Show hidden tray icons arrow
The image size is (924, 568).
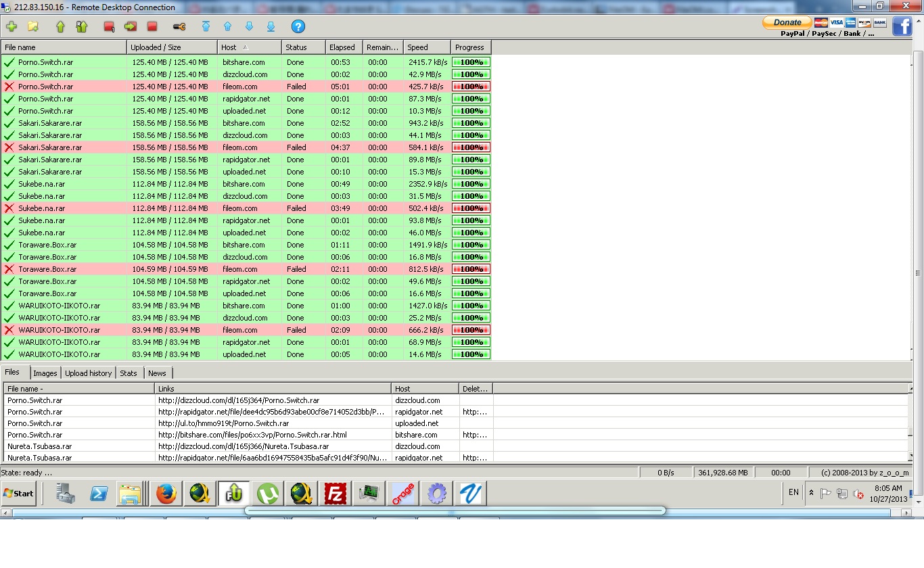pos(811,493)
